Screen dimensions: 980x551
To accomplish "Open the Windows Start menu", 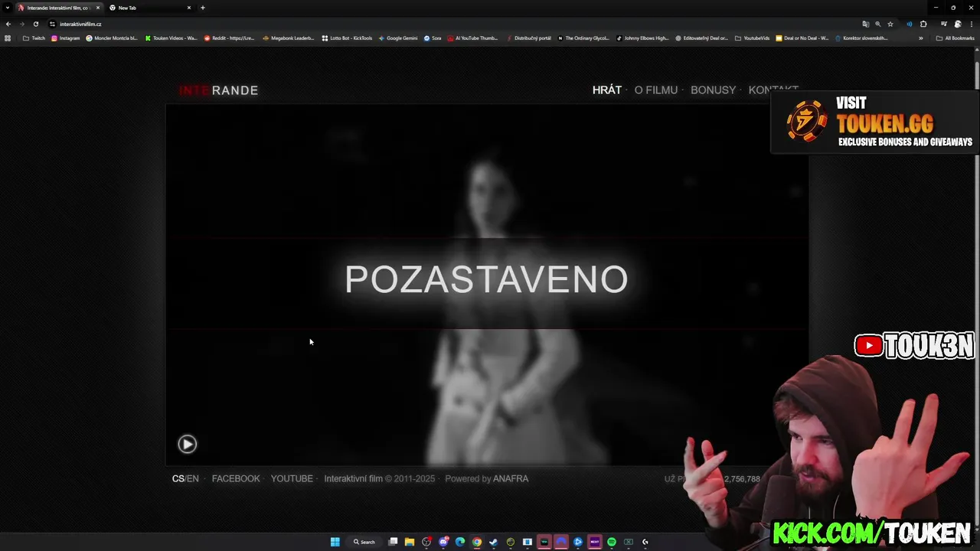I will [335, 542].
